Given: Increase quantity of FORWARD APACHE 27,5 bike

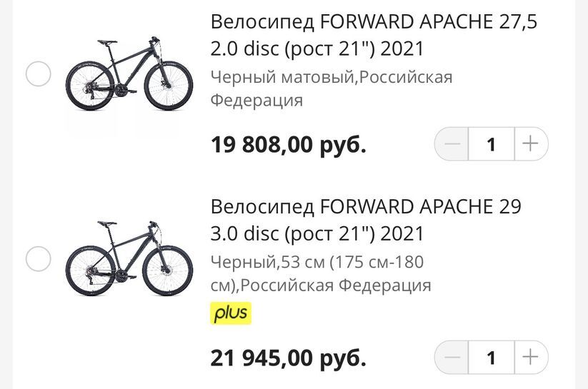Looking at the screenshot, I should pyautogui.click(x=530, y=144).
